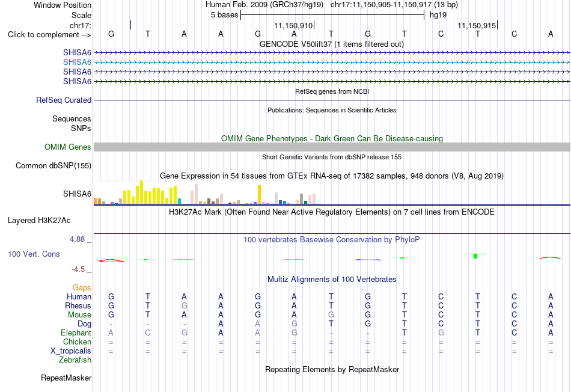The image size is (571, 392).
Task: Click the RepeatMasker label
Action: pos(66,378)
